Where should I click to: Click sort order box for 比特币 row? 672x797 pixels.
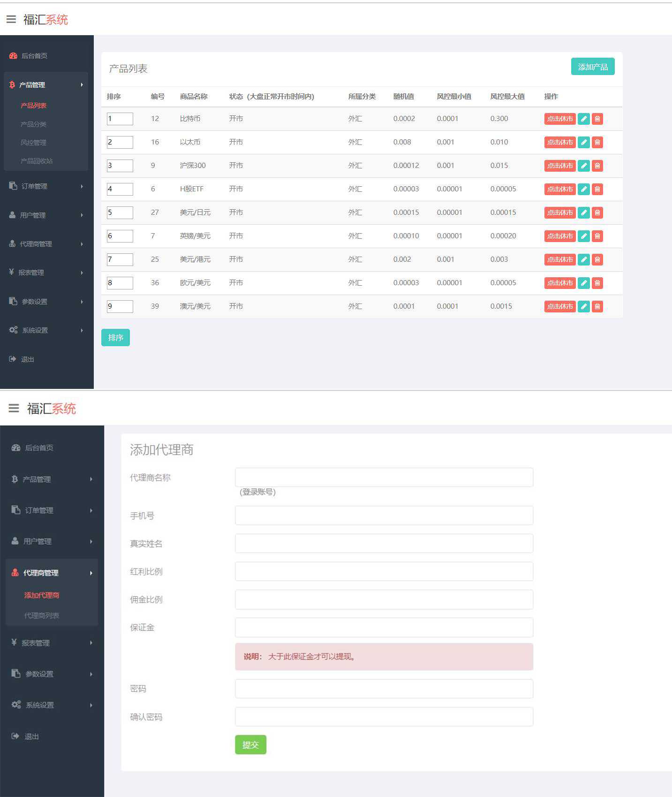click(120, 119)
